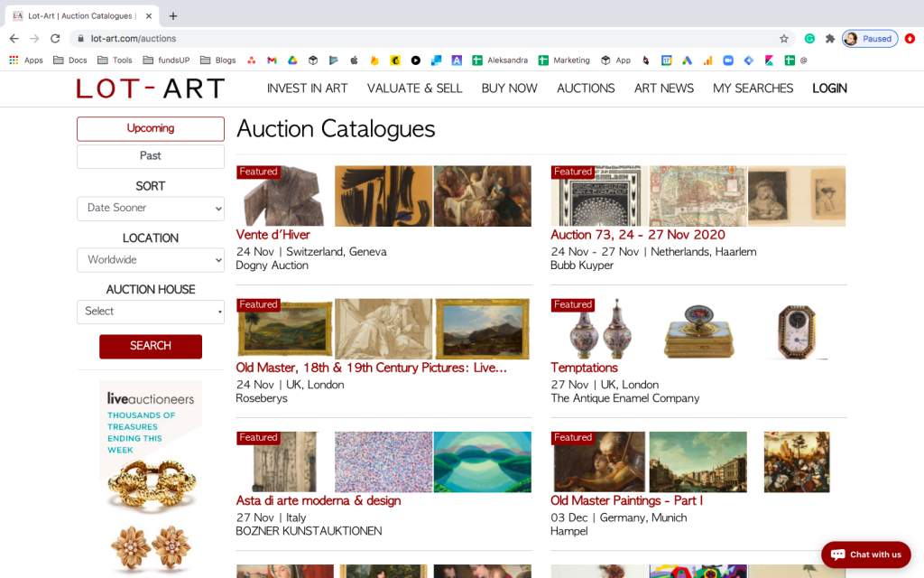
Task: Open the Docs bookmarks folder
Action: [x=70, y=61]
